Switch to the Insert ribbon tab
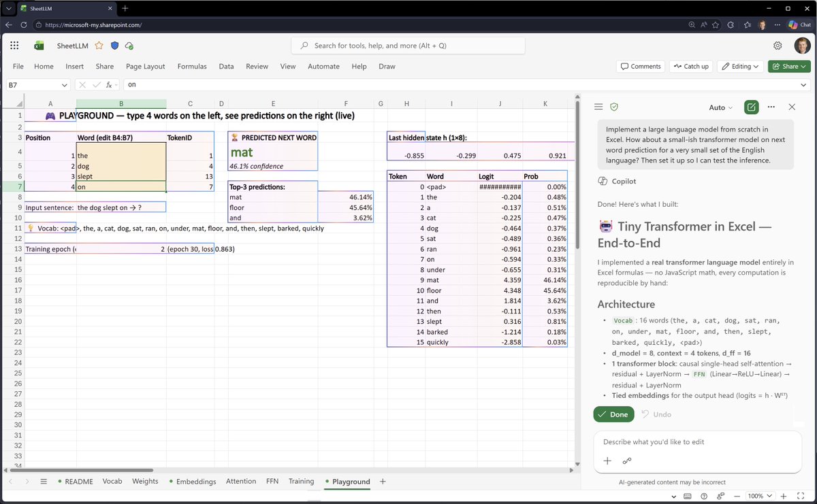The width and height of the screenshot is (817, 504). click(75, 67)
